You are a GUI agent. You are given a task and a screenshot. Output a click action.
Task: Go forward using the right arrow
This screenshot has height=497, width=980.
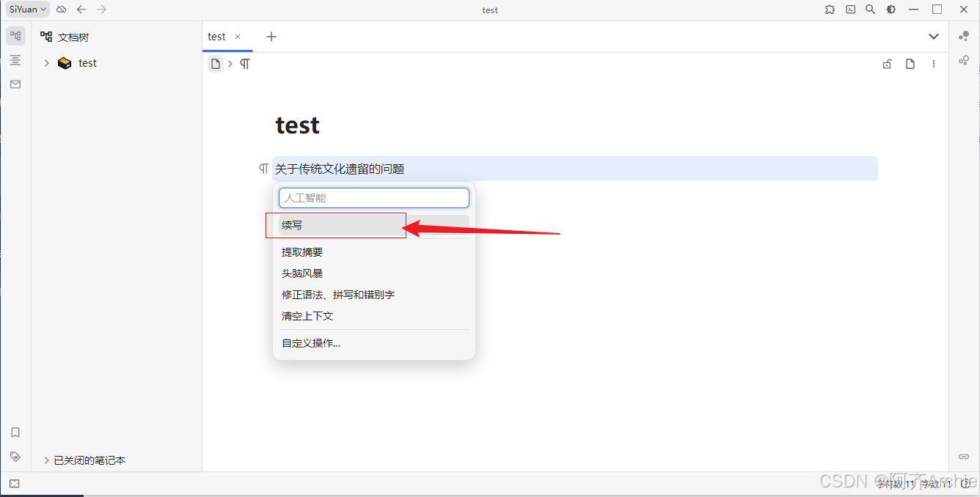click(102, 10)
